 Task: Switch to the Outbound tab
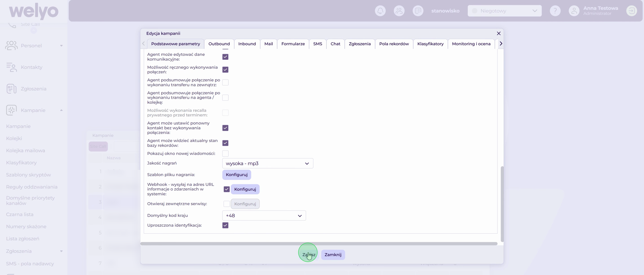click(x=219, y=44)
